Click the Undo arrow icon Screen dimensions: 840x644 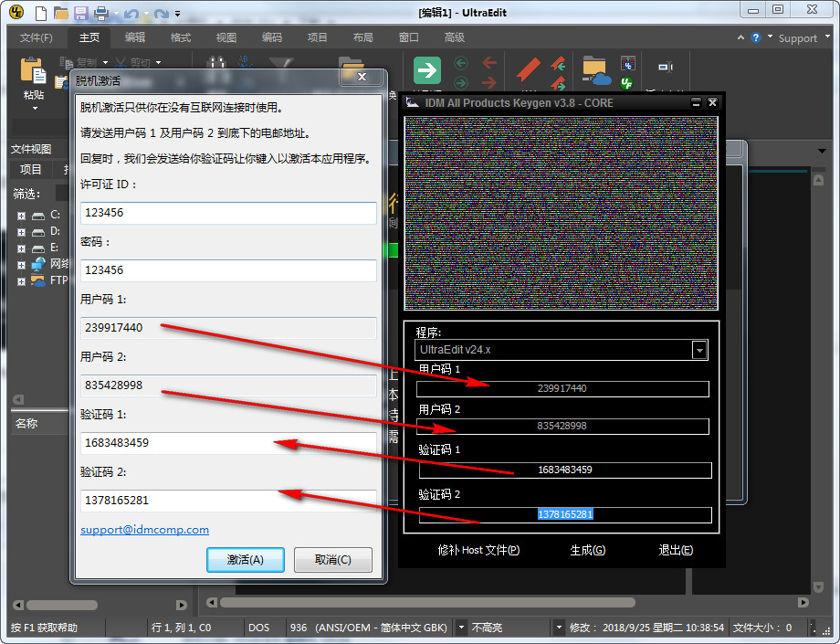coord(131,14)
